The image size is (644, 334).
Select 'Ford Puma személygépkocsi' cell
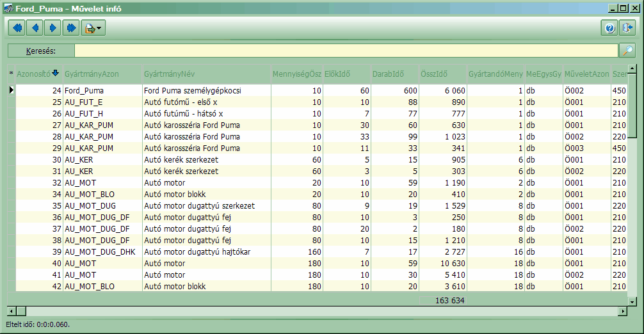(x=206, y=90)
